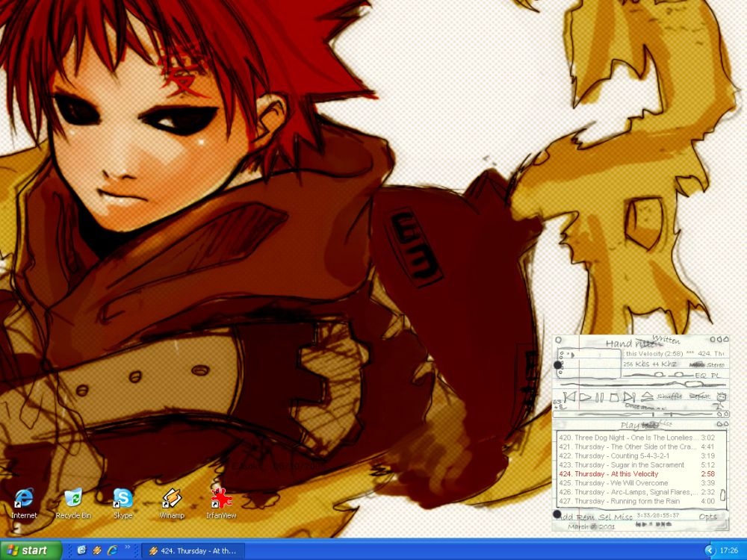Open the playlist Rem menu
The width and height of the screenshot is (747, 560).
pos(586,517)
